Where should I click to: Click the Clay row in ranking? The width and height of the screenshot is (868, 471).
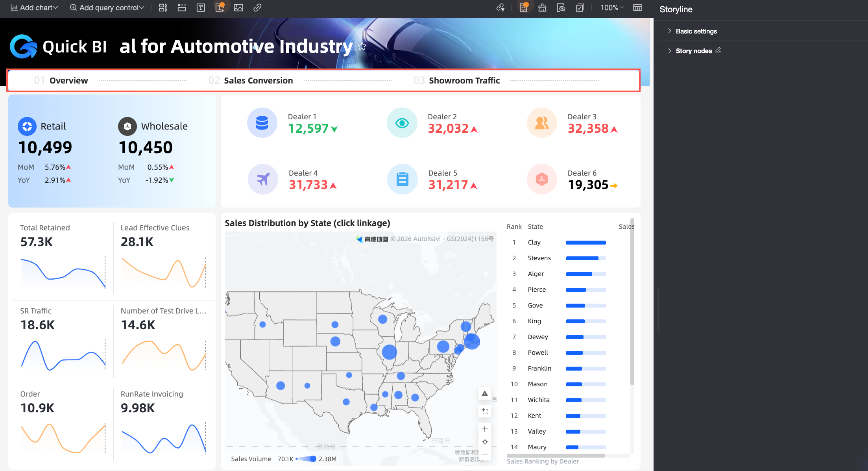tap(534, 243)
